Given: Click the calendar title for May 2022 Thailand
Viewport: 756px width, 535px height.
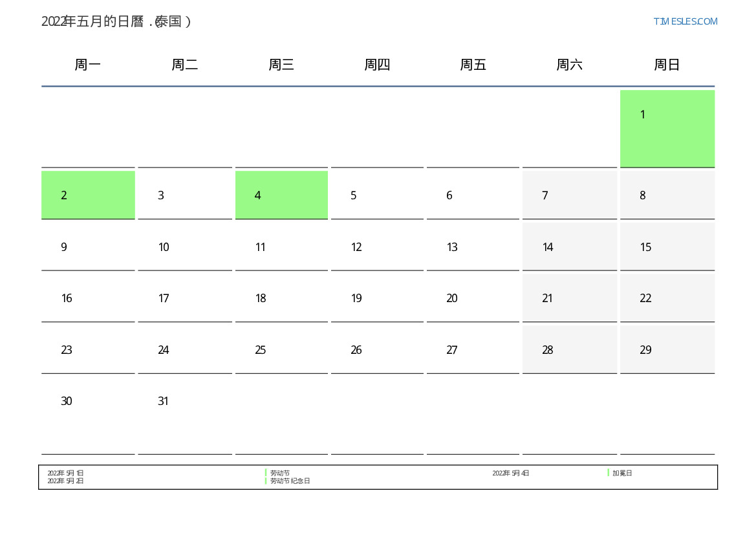Looking at the screenshot, I should click(116, 21).
